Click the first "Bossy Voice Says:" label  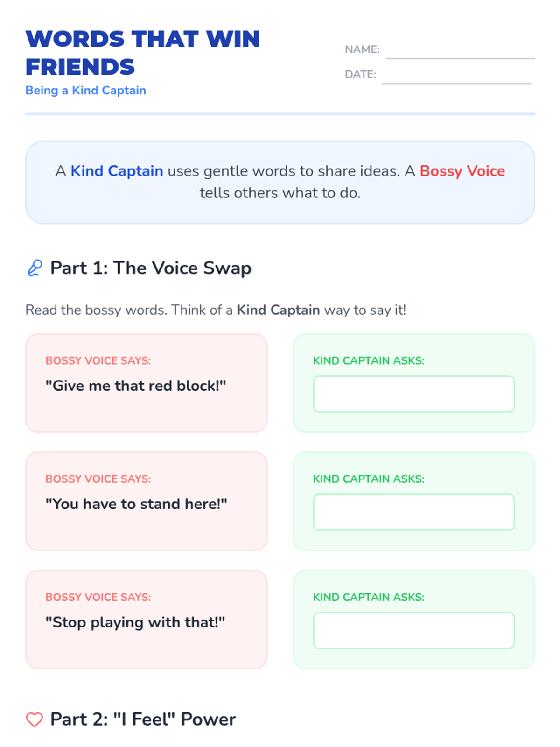(x=98, y=360)
